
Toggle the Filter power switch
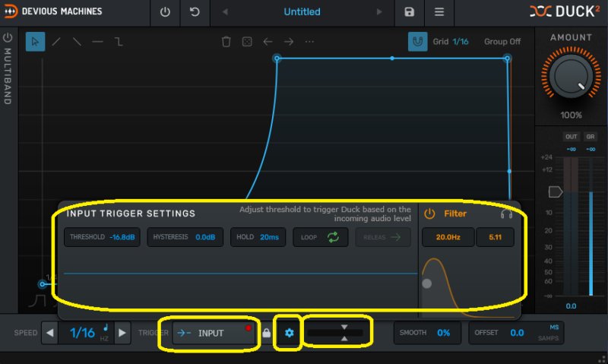coord(429,214)
